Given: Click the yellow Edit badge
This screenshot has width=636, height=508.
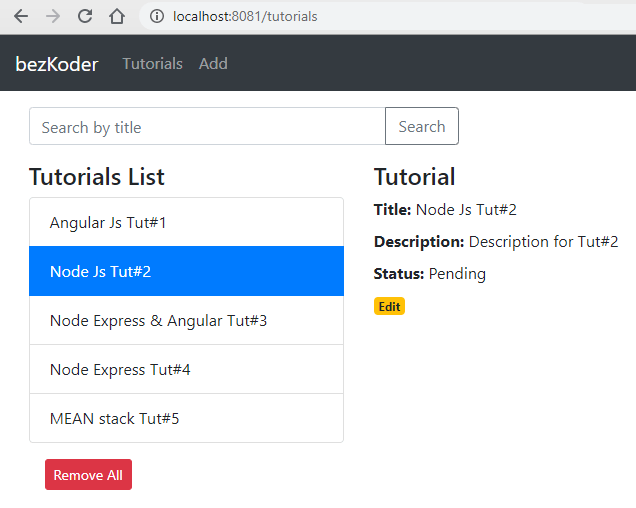Looking at the screenshot, I should 389,306.
